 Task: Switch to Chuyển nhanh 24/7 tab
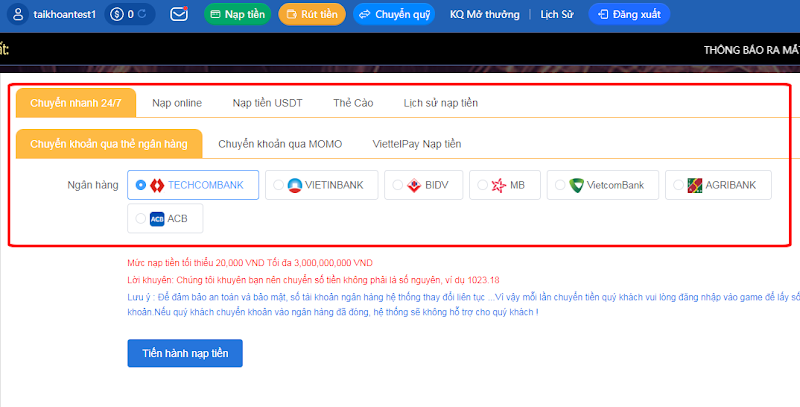tap(76, 103)
